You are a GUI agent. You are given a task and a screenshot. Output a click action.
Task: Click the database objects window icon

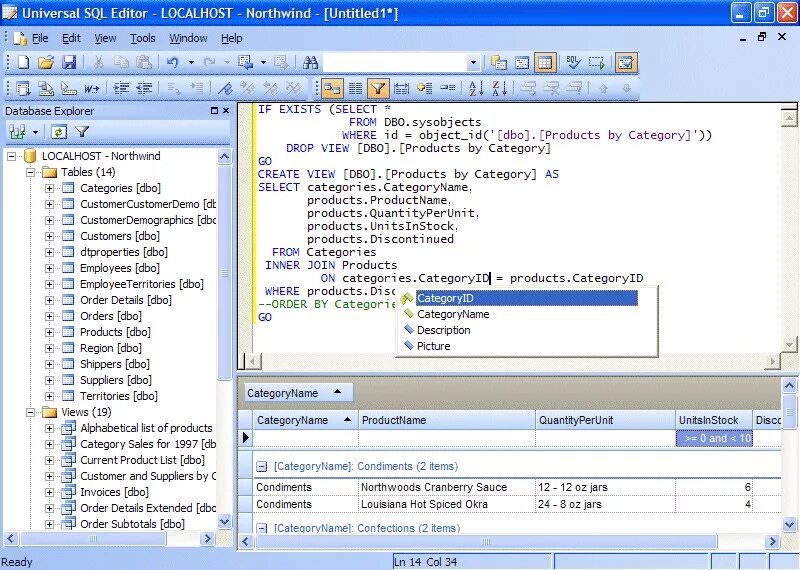tap(498, 63)
